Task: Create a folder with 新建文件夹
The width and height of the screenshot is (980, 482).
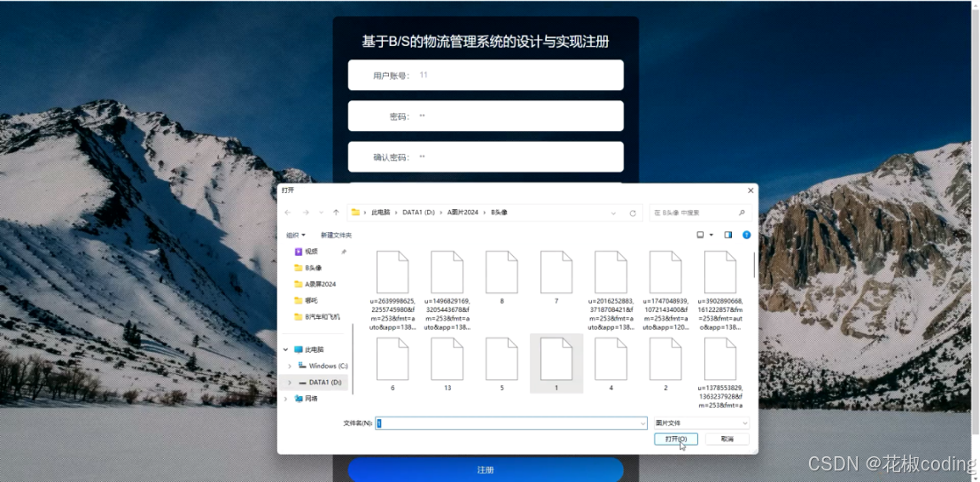Action: point(336,235)
